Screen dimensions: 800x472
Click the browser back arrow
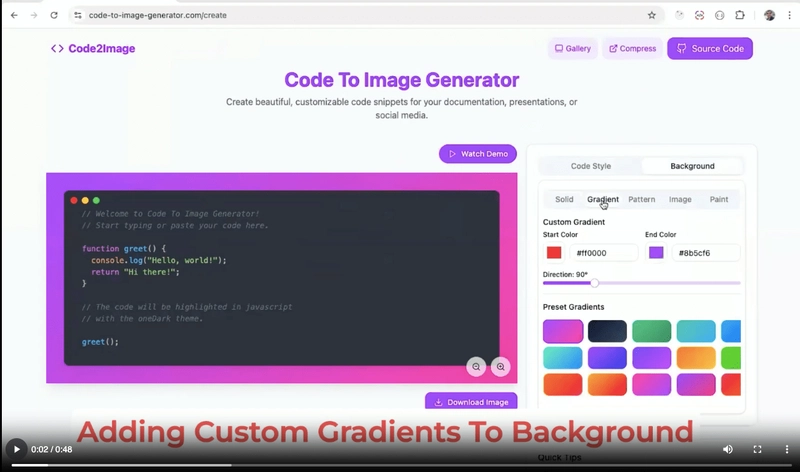pyautogui.click(x=14, y=15)
